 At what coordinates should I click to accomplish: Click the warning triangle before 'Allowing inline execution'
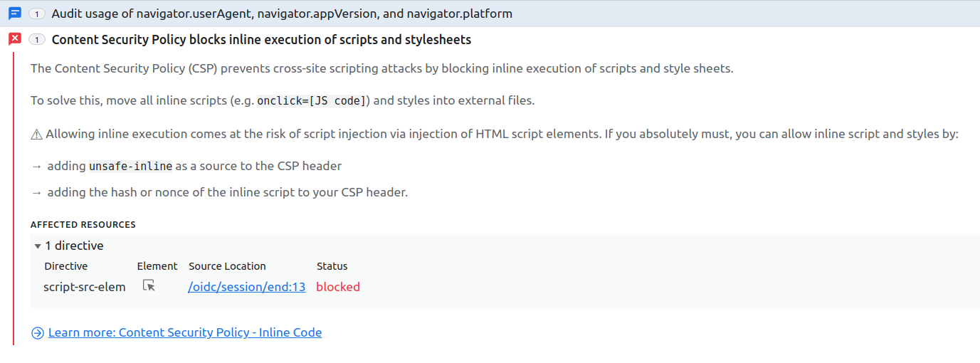tap(36, 135)
